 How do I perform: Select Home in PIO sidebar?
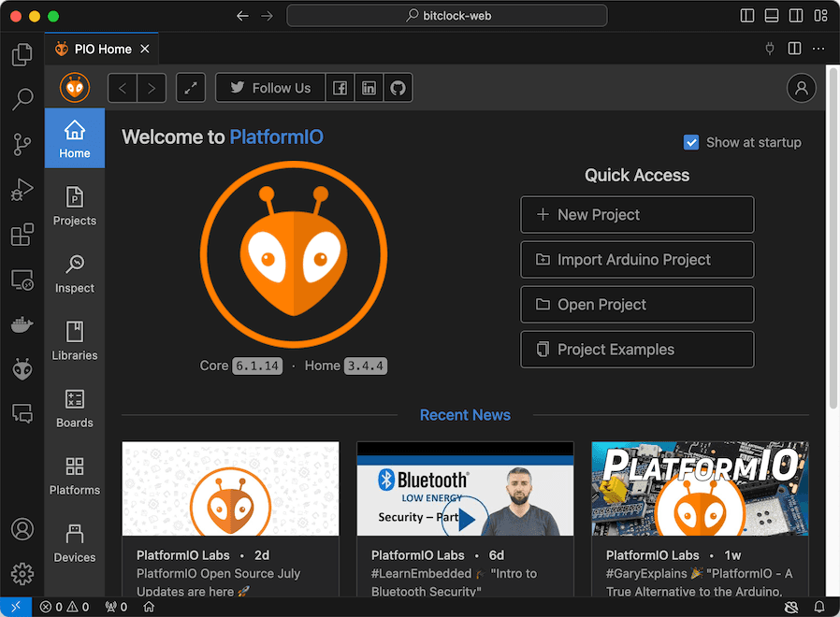[75, 138]
